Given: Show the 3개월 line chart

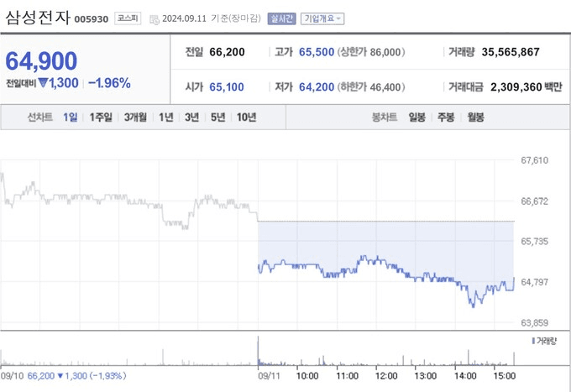Looking at the screenshot, I should [136, 118].
